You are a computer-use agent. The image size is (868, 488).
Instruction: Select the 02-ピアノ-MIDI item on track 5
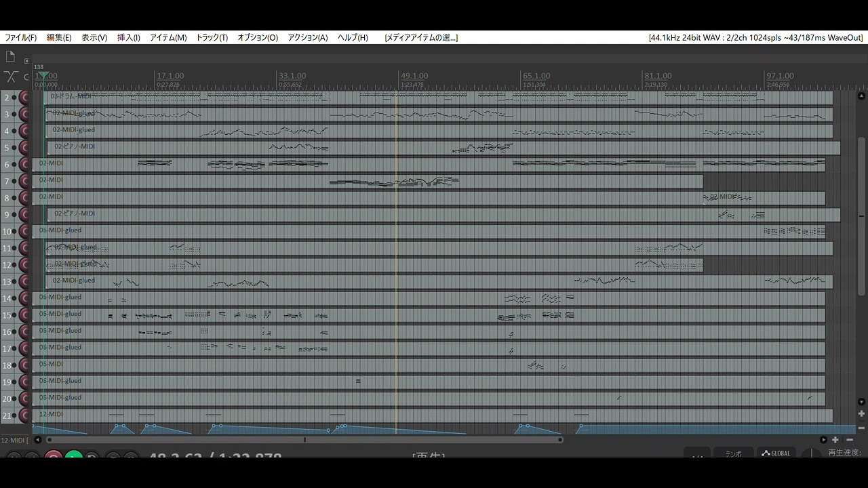tap(443, 148)
